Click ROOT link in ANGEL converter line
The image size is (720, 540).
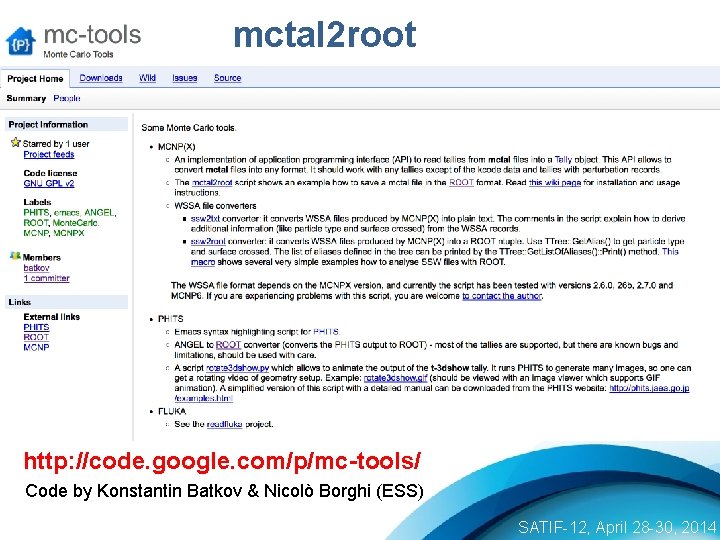(x=228, y=345)
